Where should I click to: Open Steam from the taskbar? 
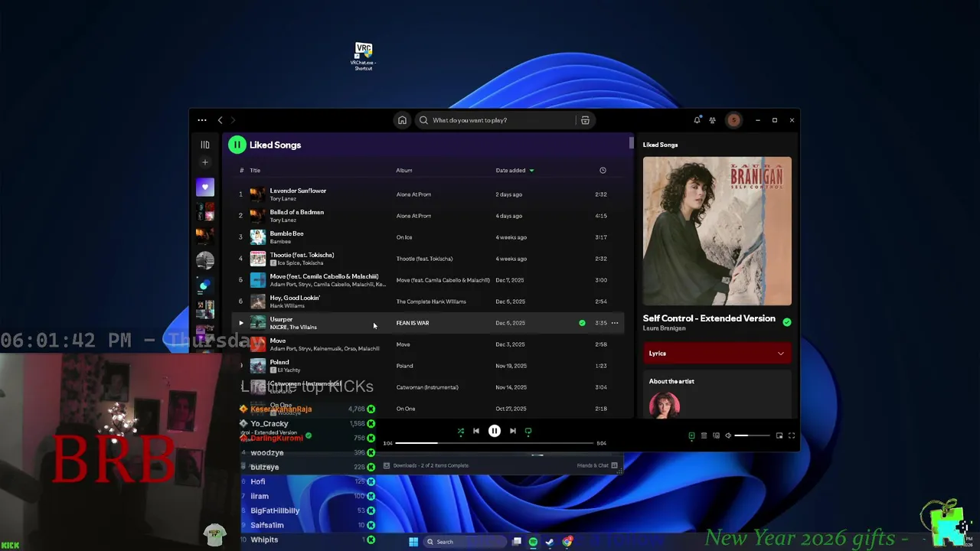pyautogui.click(x=550, y=542)
